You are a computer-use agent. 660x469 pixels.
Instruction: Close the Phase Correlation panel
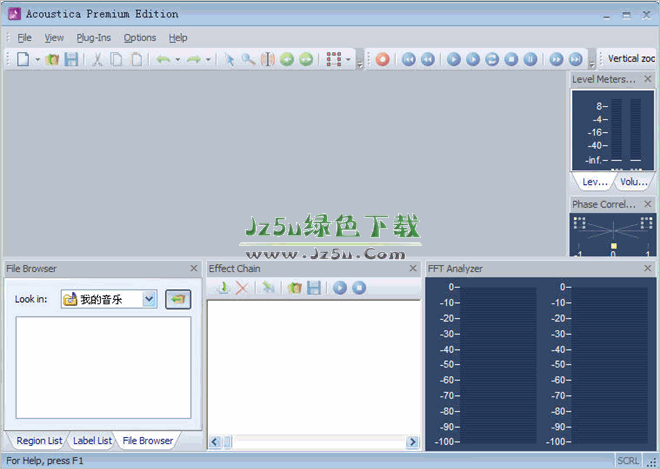point(648,204)
